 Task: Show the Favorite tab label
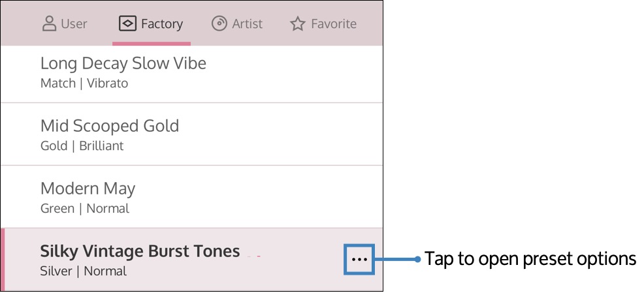point(334,24)
